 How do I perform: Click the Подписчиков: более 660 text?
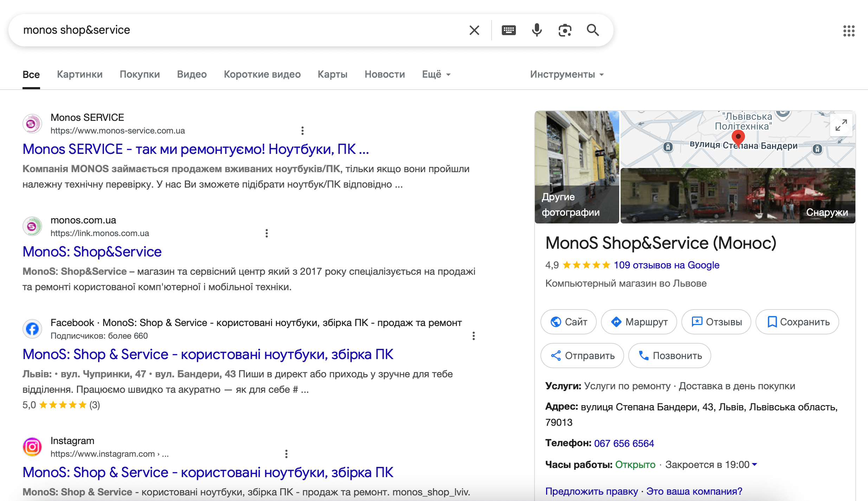pyautogui.click(x=99, y=336)
